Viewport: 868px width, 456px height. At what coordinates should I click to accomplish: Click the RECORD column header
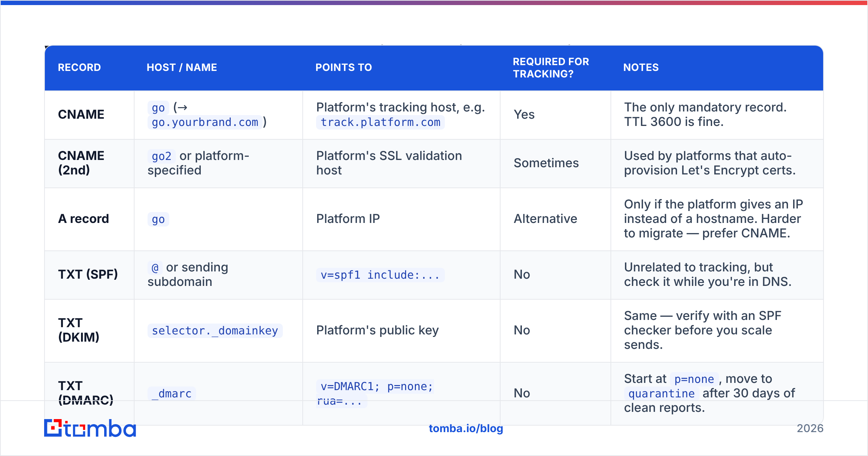79,67
